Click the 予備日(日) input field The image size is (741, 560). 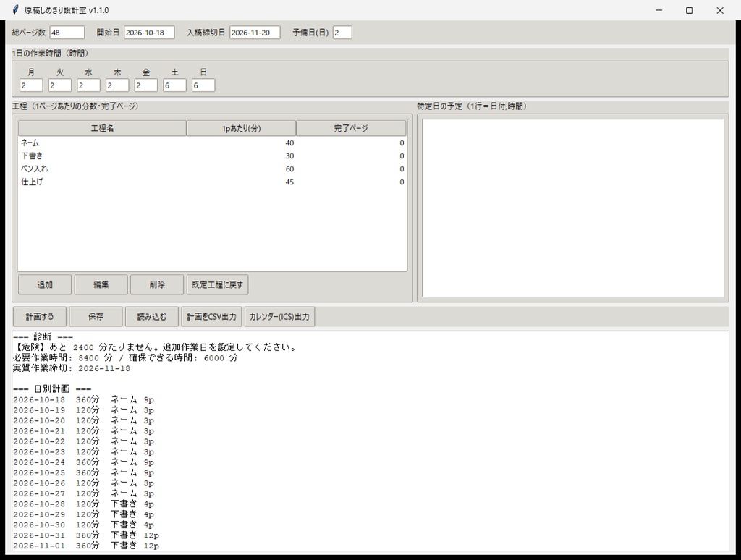pos(342,33)
